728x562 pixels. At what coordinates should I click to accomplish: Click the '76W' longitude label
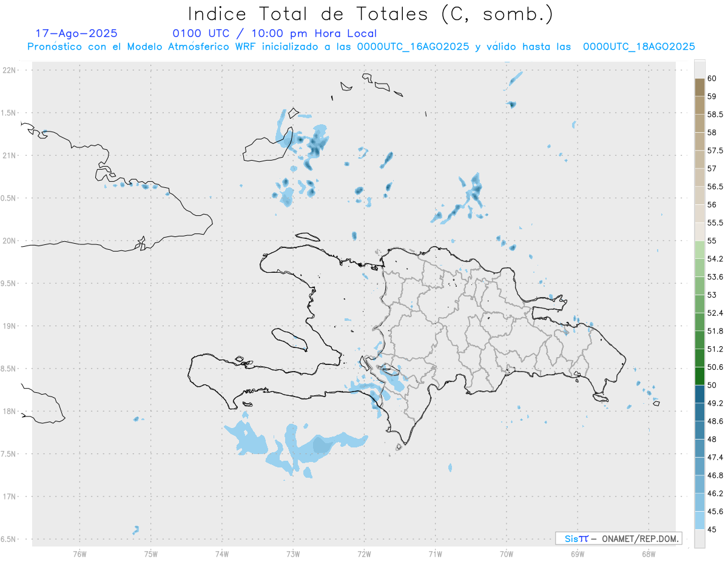pyautogui.click(x=79, y=554)
